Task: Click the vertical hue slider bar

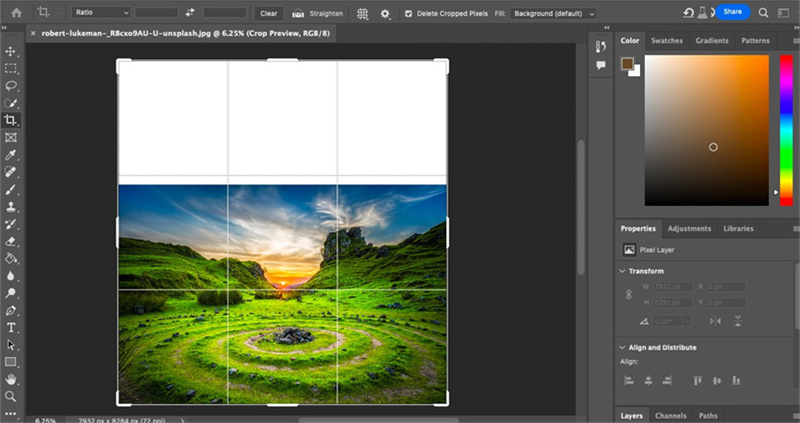Action: 785,130
